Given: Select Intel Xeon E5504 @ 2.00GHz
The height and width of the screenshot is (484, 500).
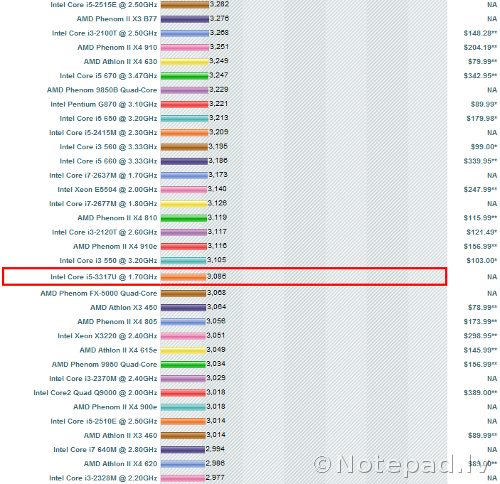Looking at the screenshot, I should click(x=107, y=190).
